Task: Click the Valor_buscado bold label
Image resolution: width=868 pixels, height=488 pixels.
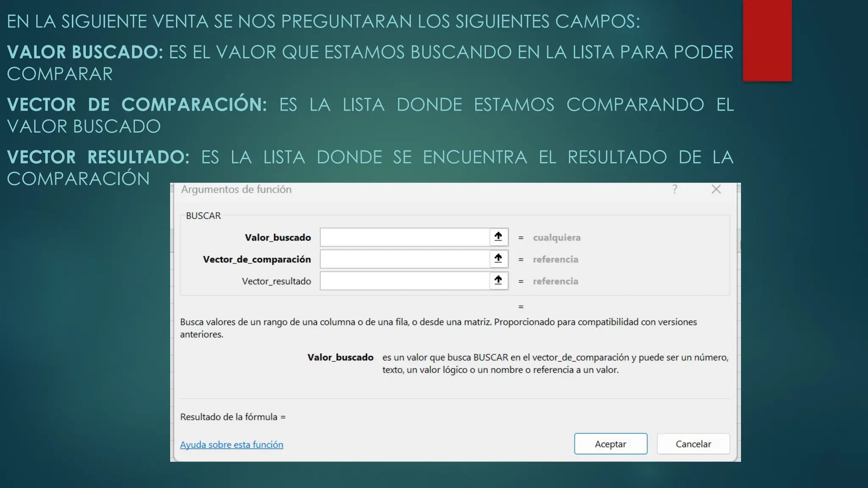Action: 278,237
